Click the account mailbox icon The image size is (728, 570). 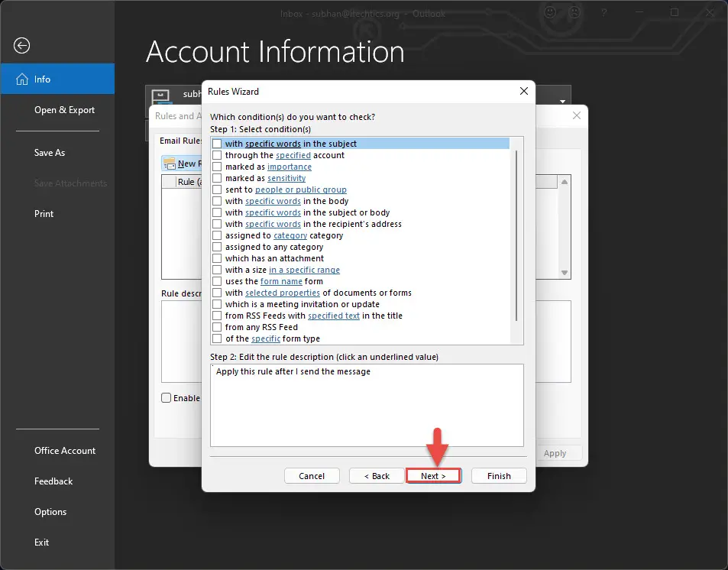(160, 96)
